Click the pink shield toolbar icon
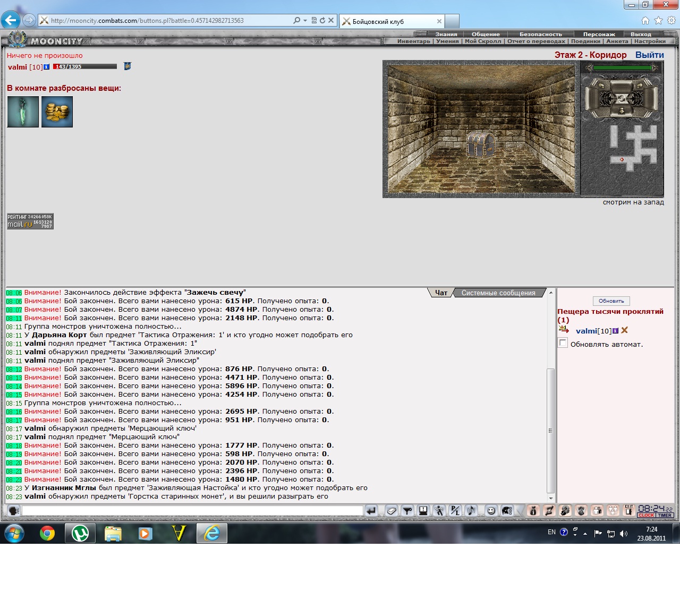The width and height of the screenshot is (680, 616). [581, 511]
